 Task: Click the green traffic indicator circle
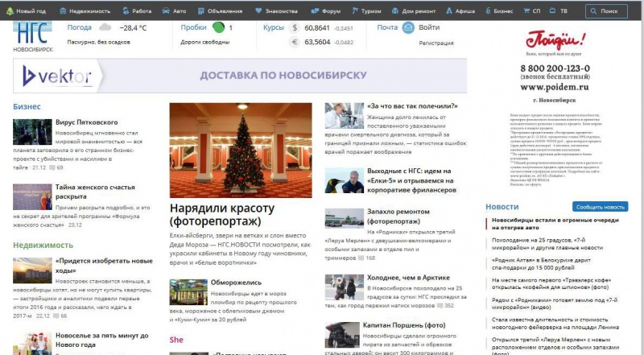pyautogui.click(x=219, y=27)
